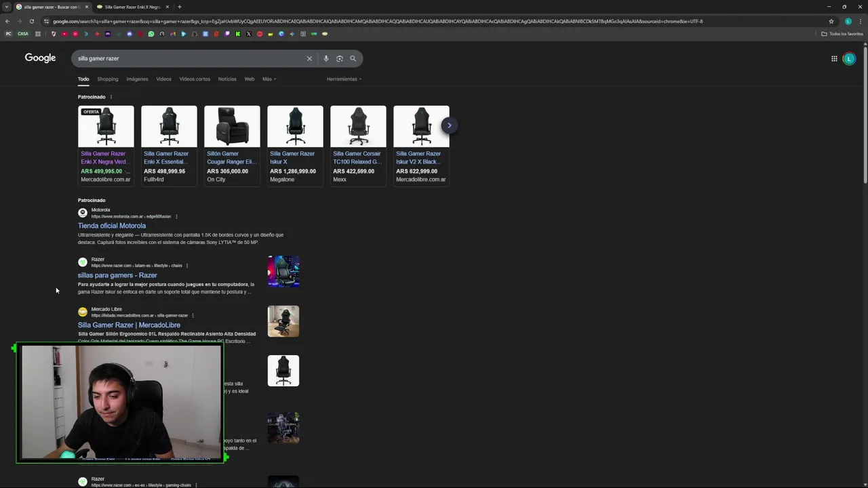Open the 'sillas para gamers - Razer' link
Viewport: 868px width, 488px height.
pyautogui.click(x=117, y=275)
